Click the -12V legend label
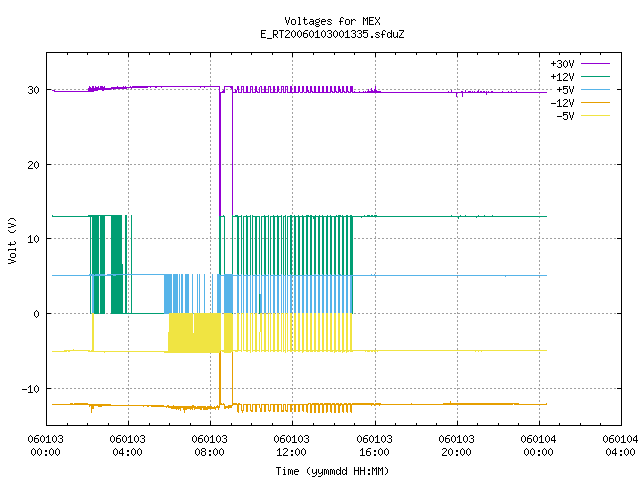Screen dimensions: 640x480 tap(562, 103)
